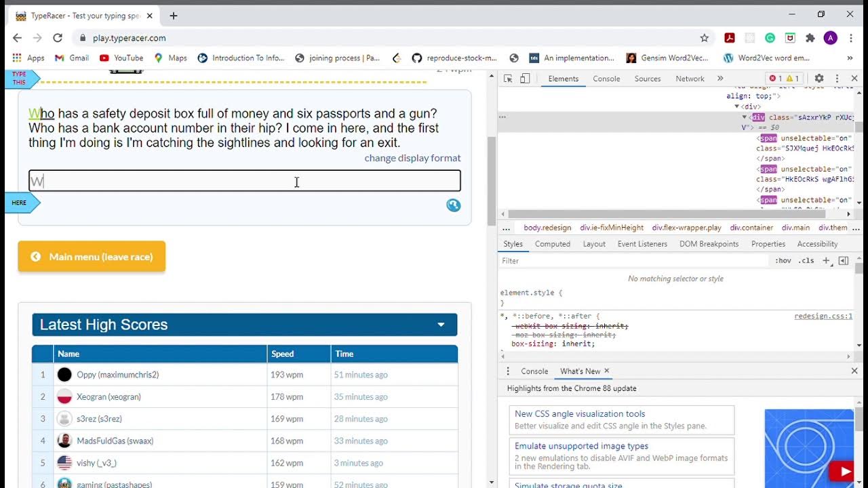Screen dimensions: 868x488
Task: Open the DevTools customize three-dot menu
Action: (837, 79)
